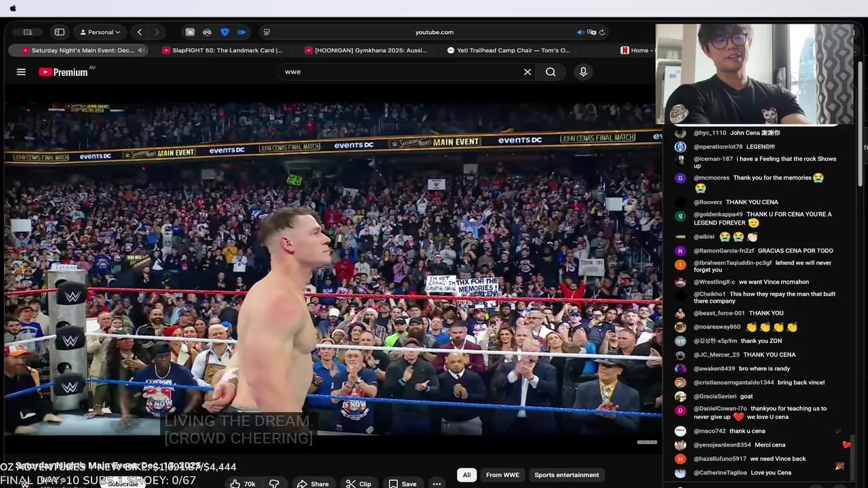Image resolution: width=868 pixels, height=488 pixels.
Task: Save the video to a playlist
Action: click(x=402, y=484)
